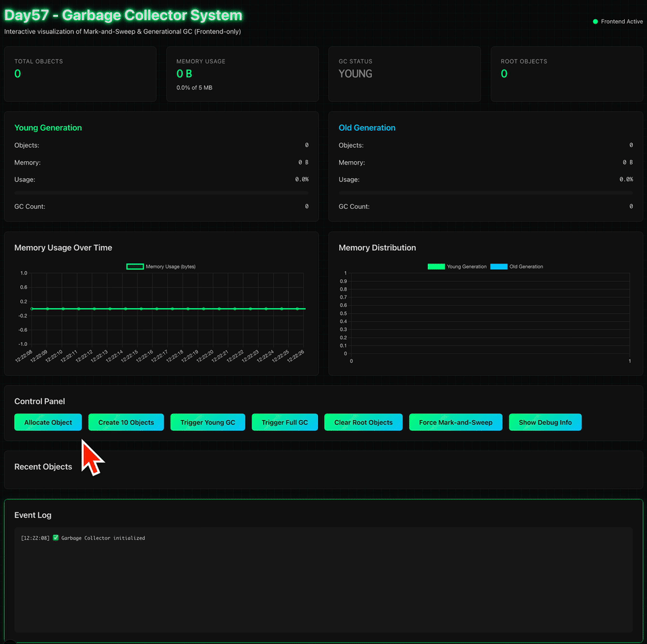The width and height of the screenshot is (647, 644).
Task: Click the Young Generation usage progress bar
Action: tap(161, 193)
